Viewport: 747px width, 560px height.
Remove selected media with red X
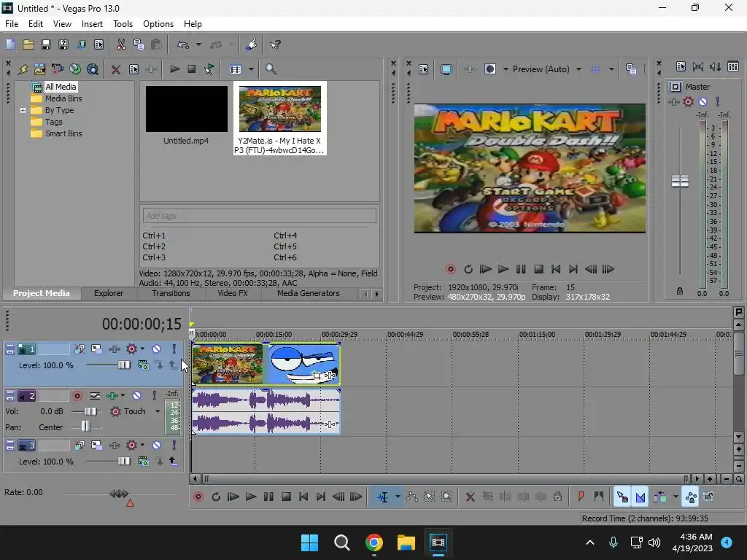[115, 69]
